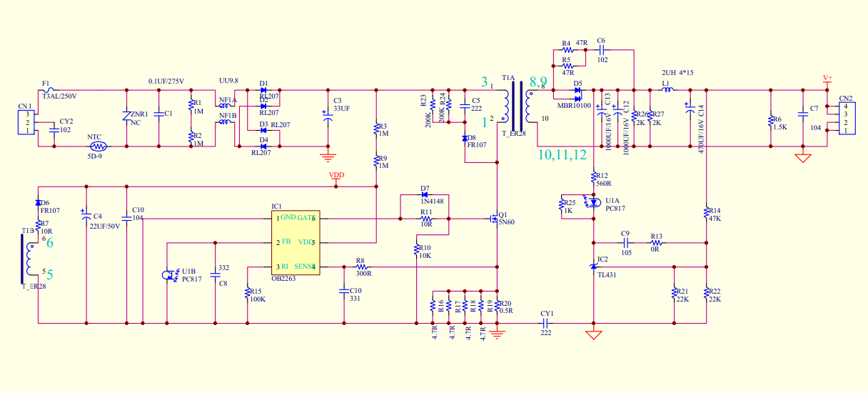Select the L1 inductor coil
868x393 pixels.
click(x=667, y=89)
